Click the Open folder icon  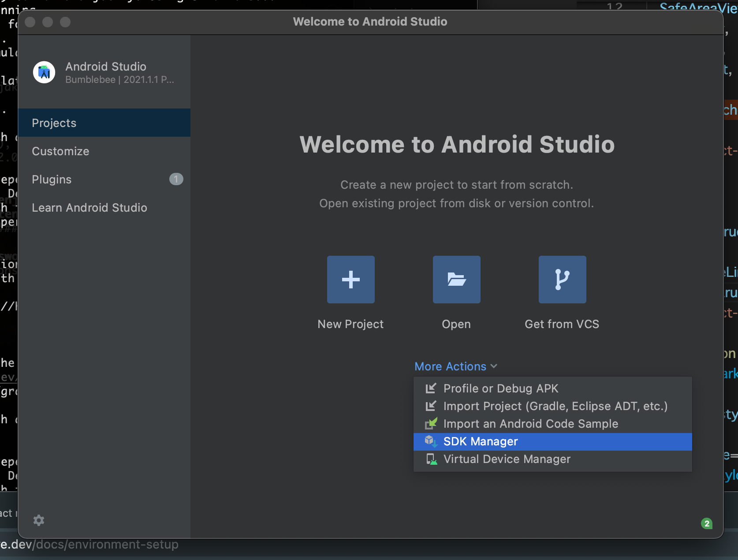457,280
